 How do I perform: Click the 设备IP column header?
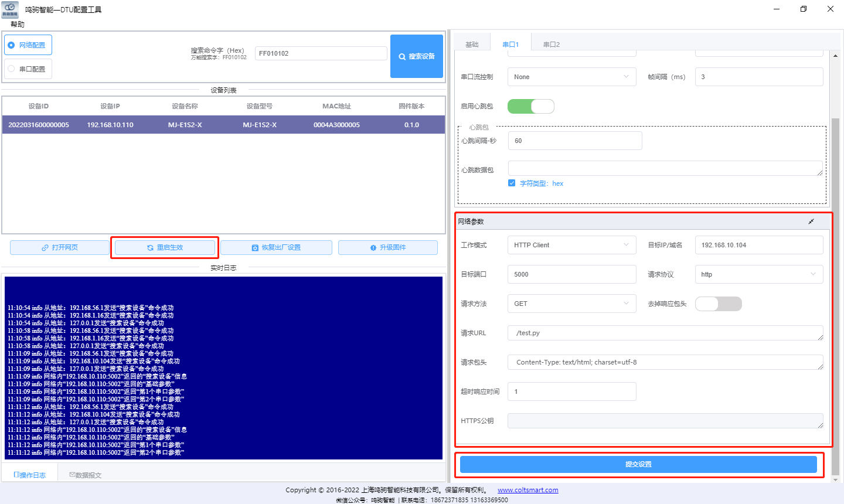tap(110, 106)
